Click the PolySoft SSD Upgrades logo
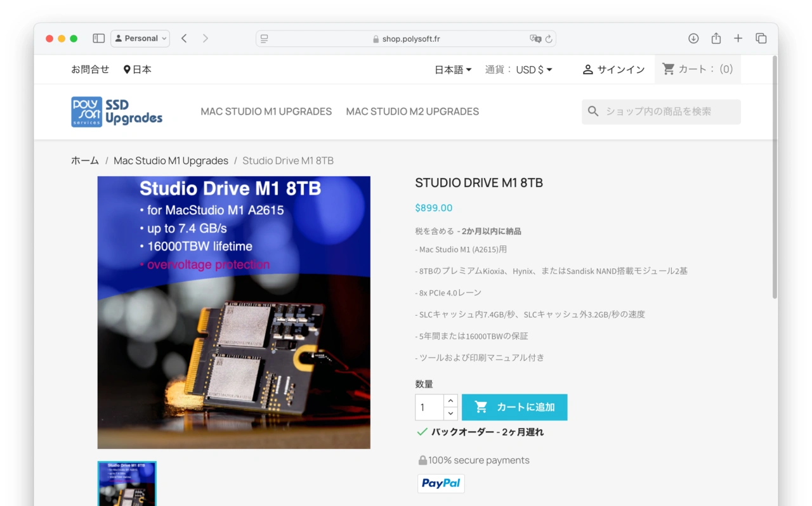 click(117, 112)
